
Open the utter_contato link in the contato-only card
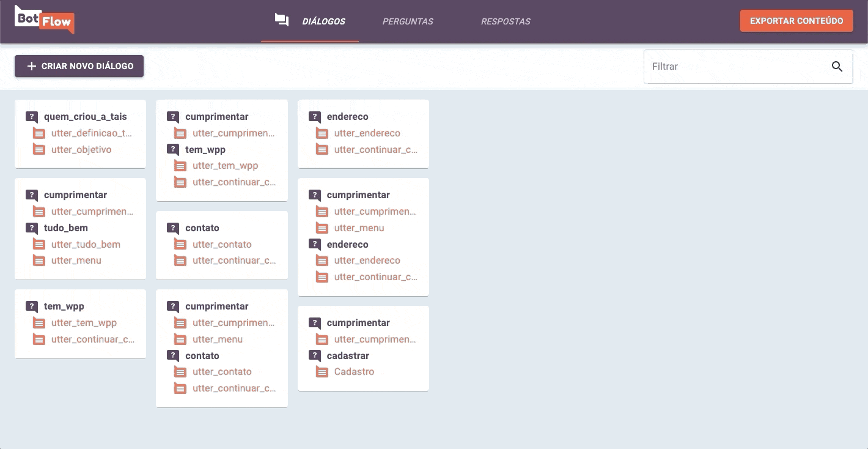pyautogui.click(x=222, y=245)
